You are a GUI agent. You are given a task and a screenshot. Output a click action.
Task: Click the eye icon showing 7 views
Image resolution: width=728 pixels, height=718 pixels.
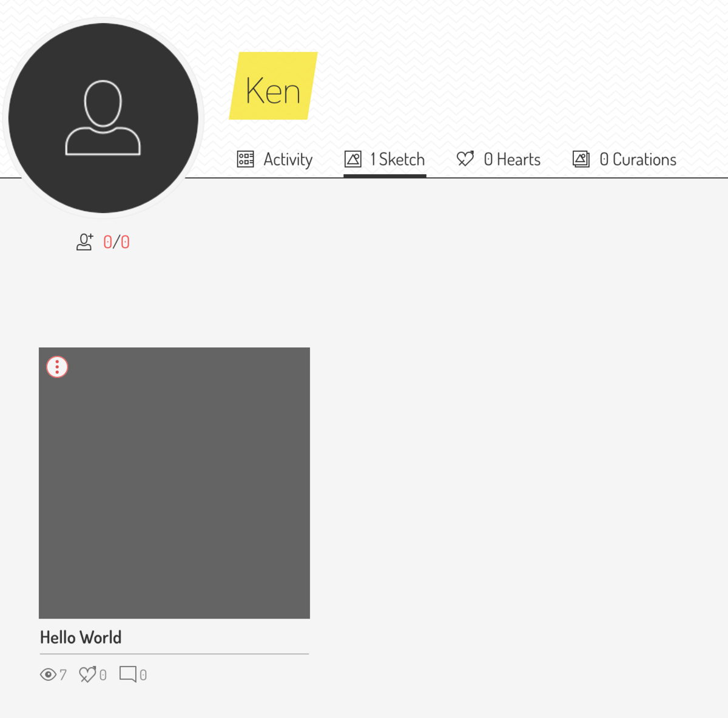(47, 674)
